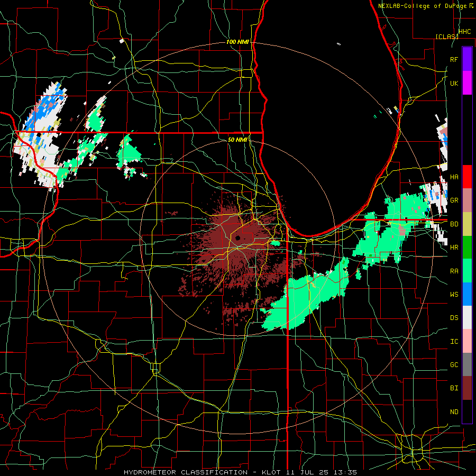
Task: Click the HR legend label
Action: (454, 248)
